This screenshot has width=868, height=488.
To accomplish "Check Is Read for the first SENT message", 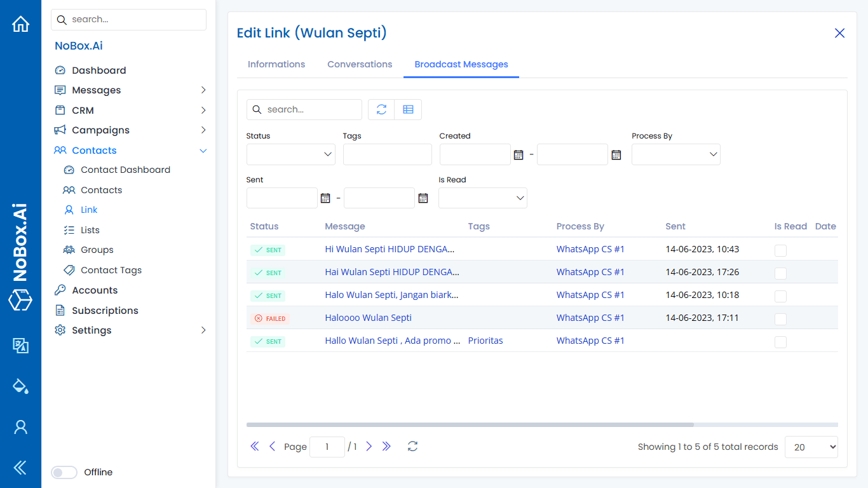I will [780, 250].
